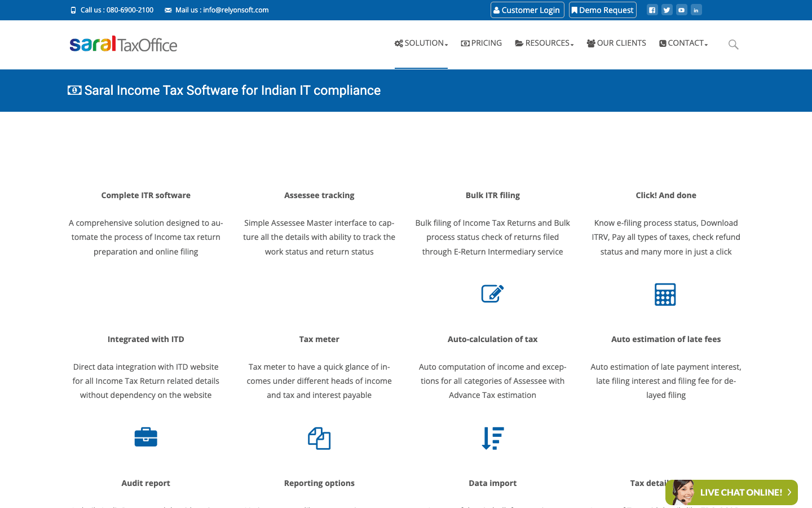Click the Data import sort icon
The image size is (812, 508).
(x=493, y=438)
